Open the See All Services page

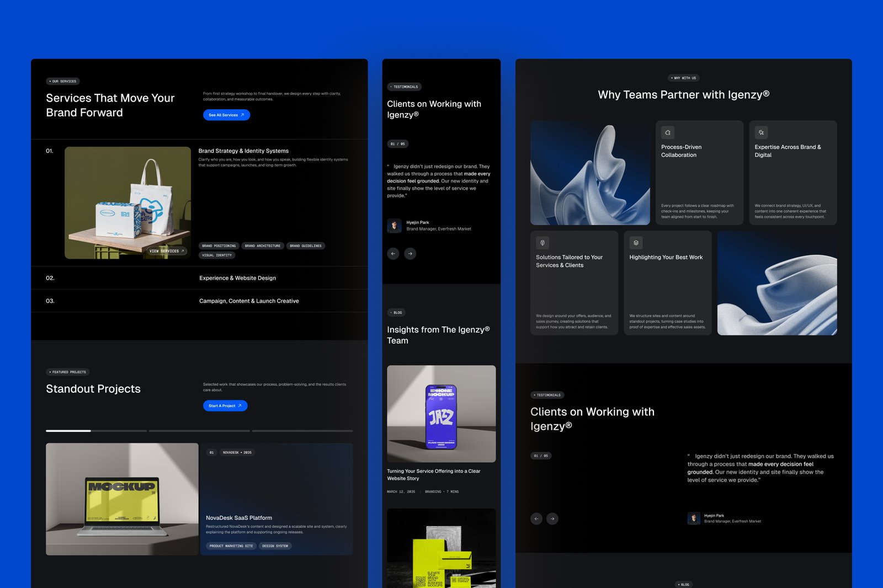coord(226,115)
